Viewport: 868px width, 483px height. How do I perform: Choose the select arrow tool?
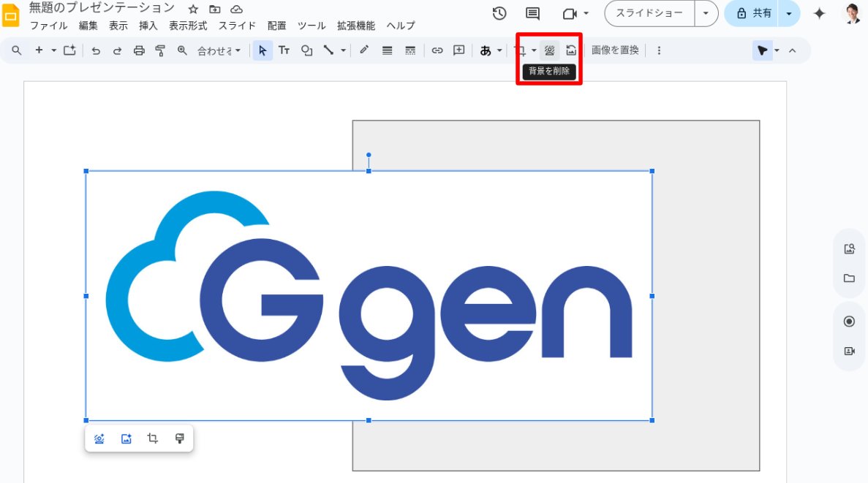263,50
